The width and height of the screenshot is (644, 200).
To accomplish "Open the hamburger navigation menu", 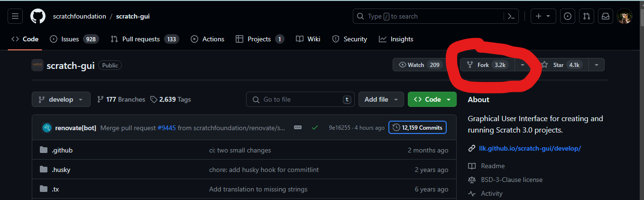I will [x=16, y=16].
